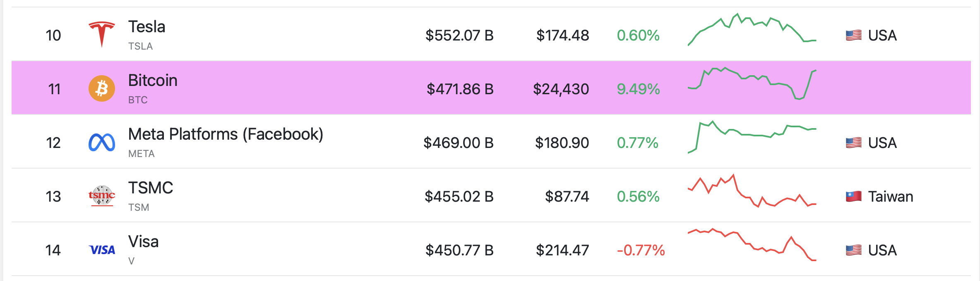The image size is (980, 281).
Task: Click Bitcoin's $471.86 B market cap
Action: [x=460, y=89]
